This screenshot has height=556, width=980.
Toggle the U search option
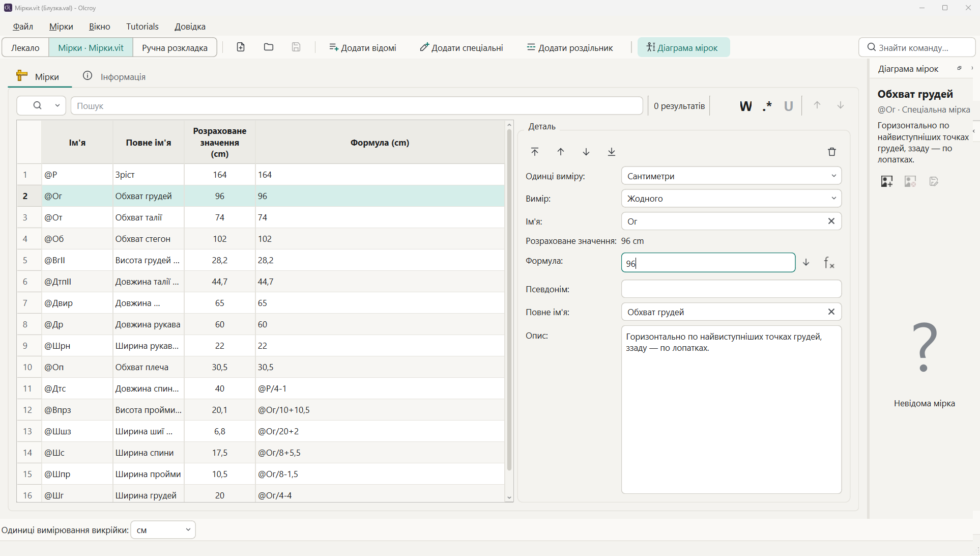pos(789,106)
